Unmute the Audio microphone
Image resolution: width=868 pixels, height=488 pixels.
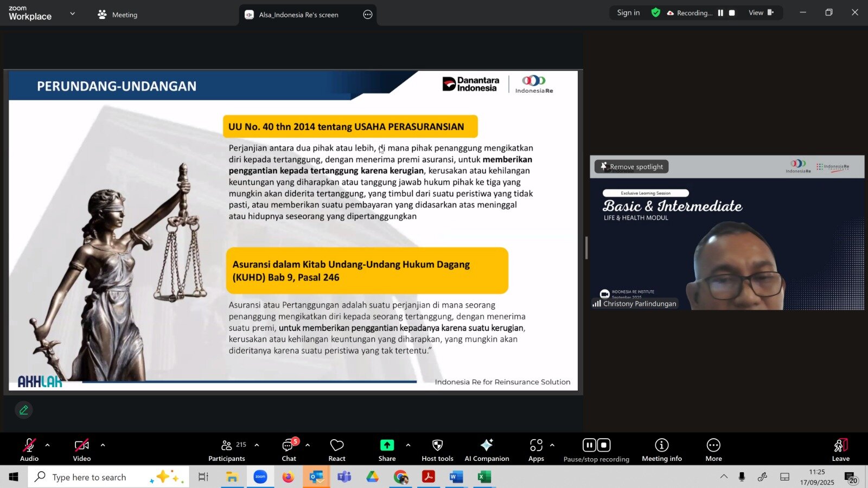[29, 450]
